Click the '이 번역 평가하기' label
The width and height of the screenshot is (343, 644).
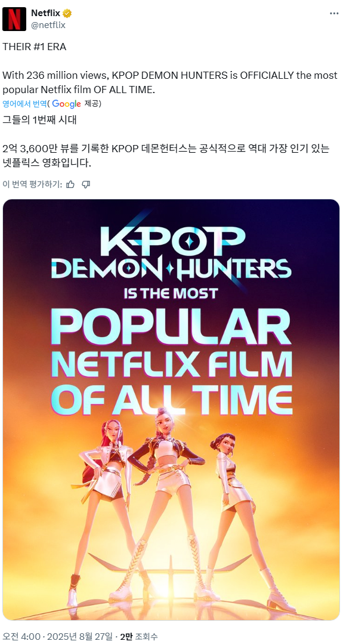pos(32,184)
